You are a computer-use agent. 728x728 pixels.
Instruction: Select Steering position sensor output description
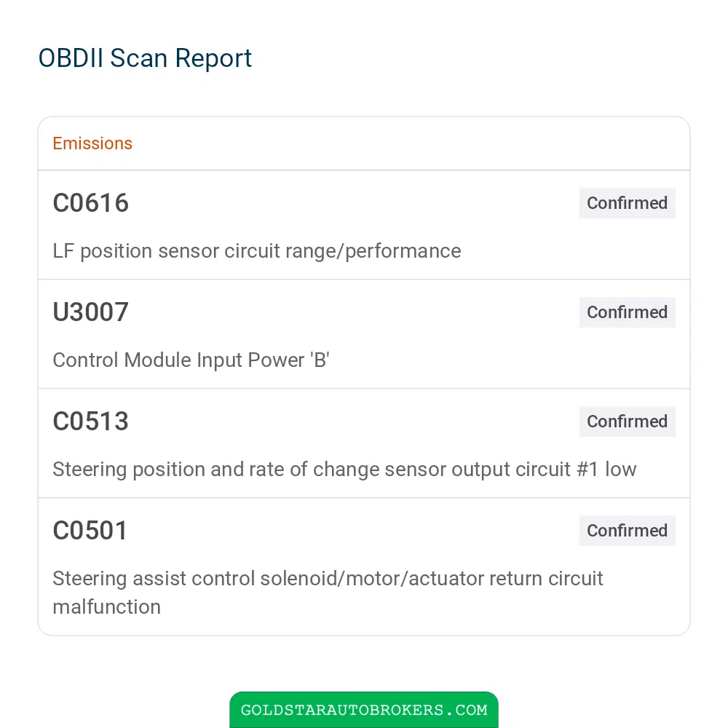pos(344,470)
